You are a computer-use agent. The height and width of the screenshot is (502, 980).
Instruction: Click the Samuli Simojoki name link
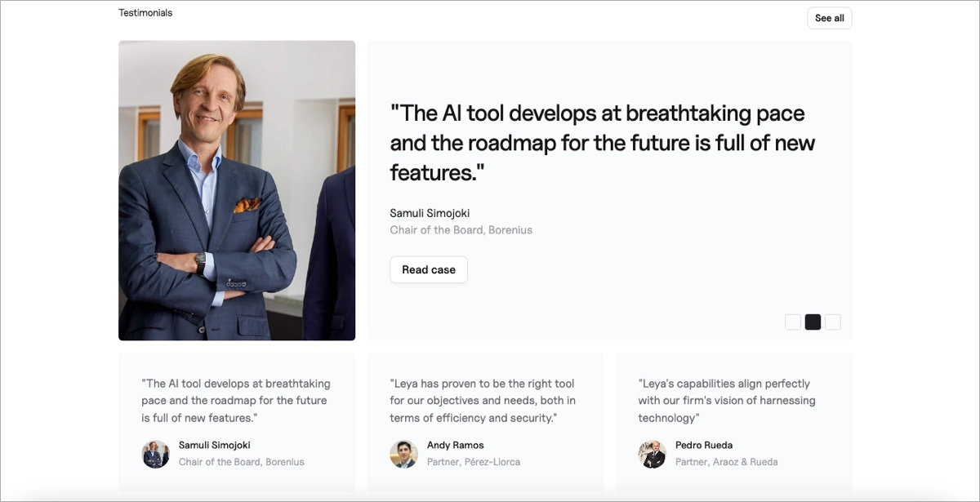214,445
